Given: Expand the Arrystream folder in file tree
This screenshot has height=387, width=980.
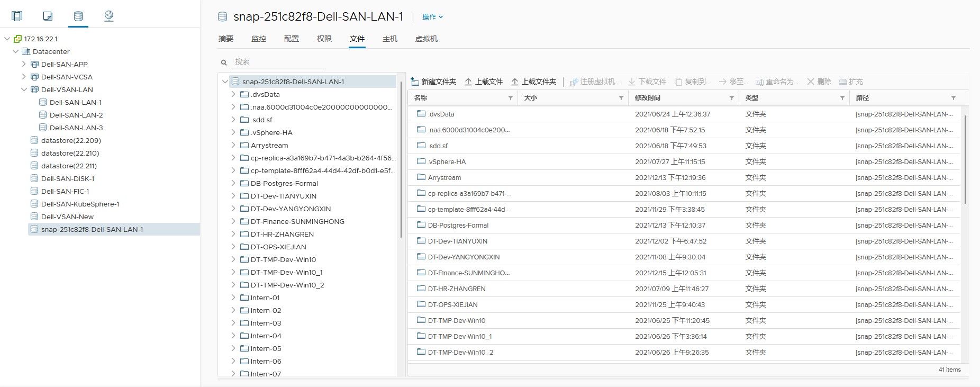Looking at the screenshot, I should coord(233,145).
